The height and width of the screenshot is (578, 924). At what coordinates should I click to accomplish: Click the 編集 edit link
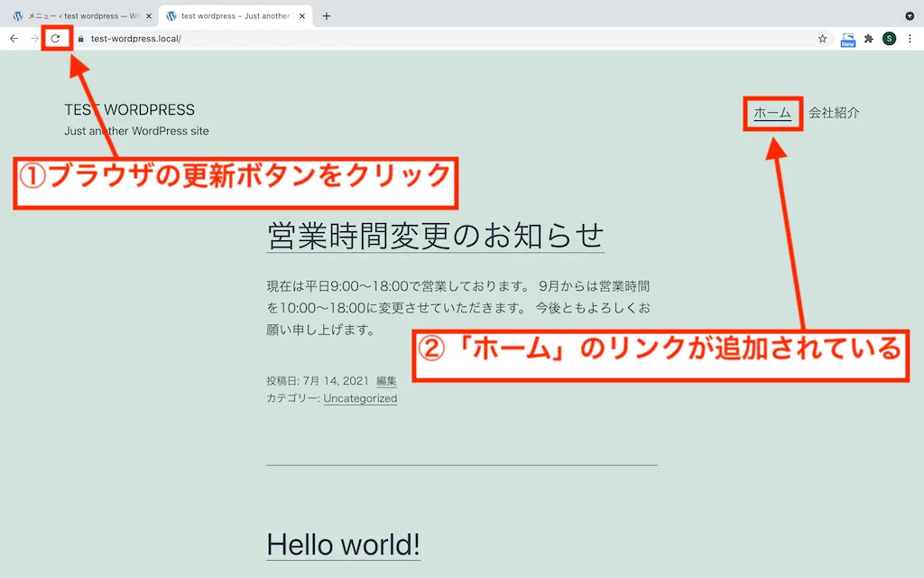386,380
